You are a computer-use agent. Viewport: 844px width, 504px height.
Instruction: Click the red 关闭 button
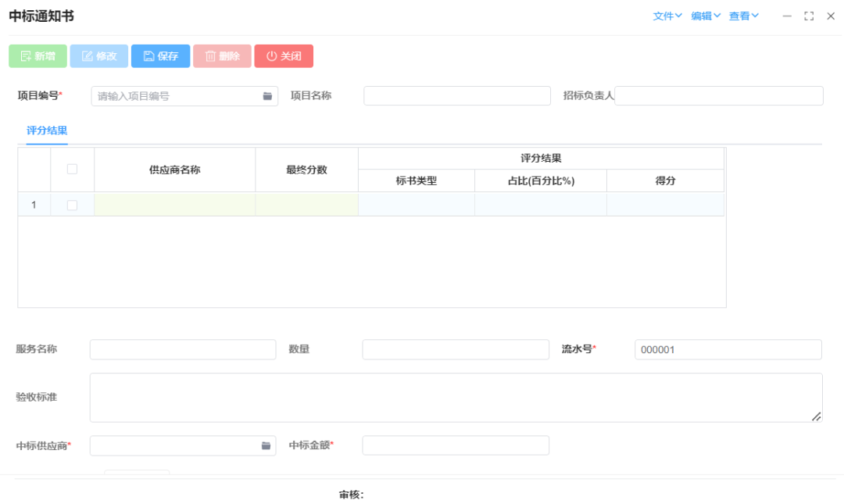284,56
